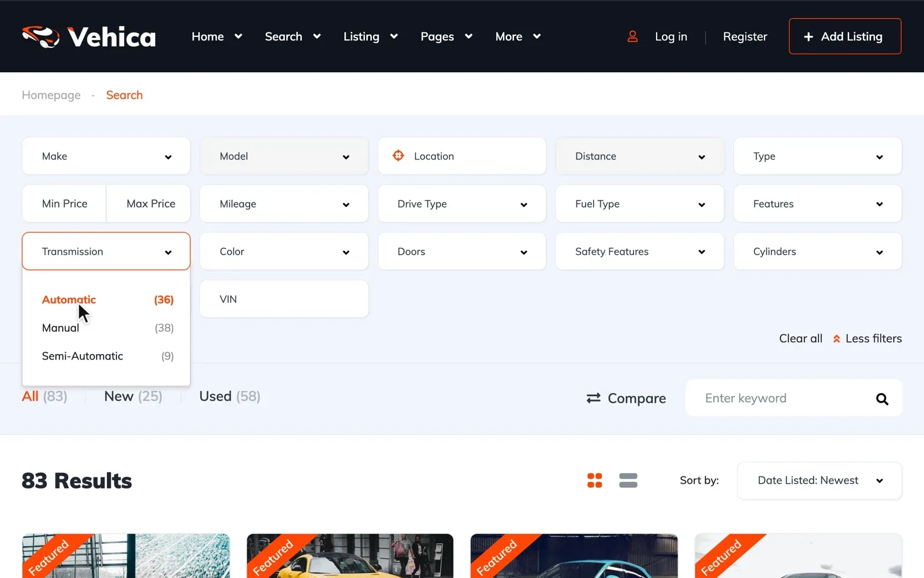Open the Sort by Date Listed dropdown
Viewport: 924px width, 578px height.
pyautogui.click(x=819, y=480)
